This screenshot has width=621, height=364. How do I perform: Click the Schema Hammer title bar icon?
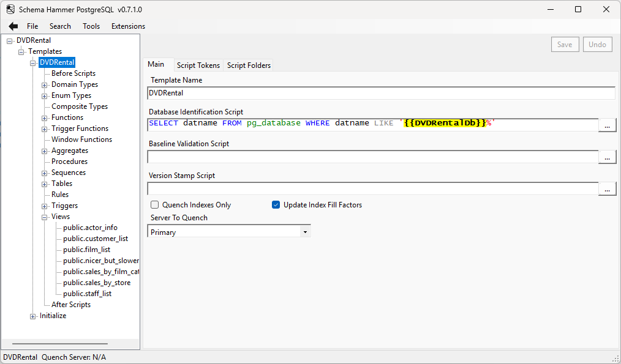10,9
